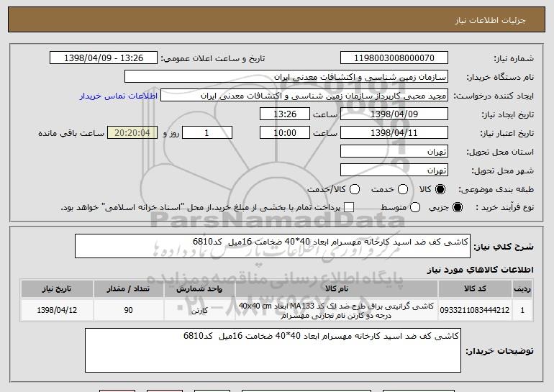Click the واحد شمارش column header
The width and height of the screenshot is (554, 392).
tap(199, 289)
